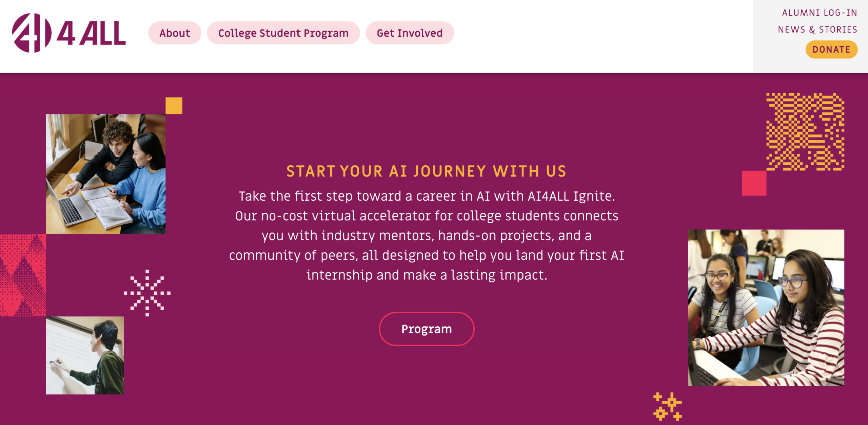The width and height of the screenshot is (868, 425).
Task: Open the College Student Program menu
Action: pos(283,33)
